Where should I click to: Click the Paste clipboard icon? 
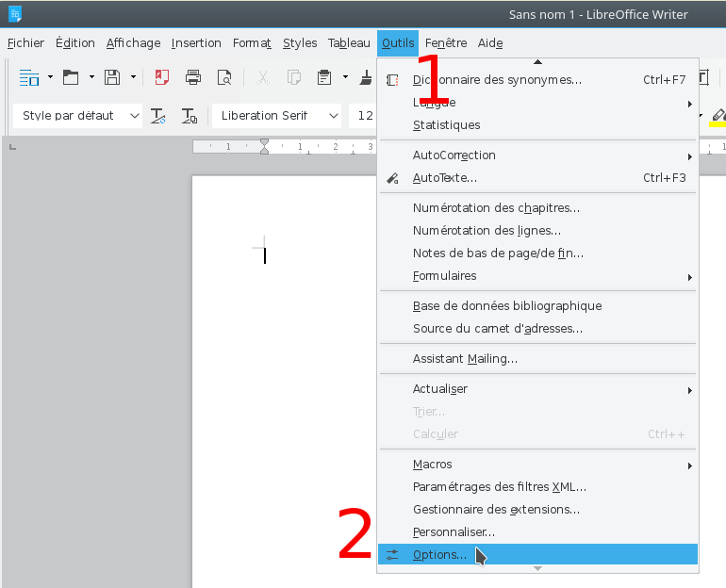(x=323, y=77)
